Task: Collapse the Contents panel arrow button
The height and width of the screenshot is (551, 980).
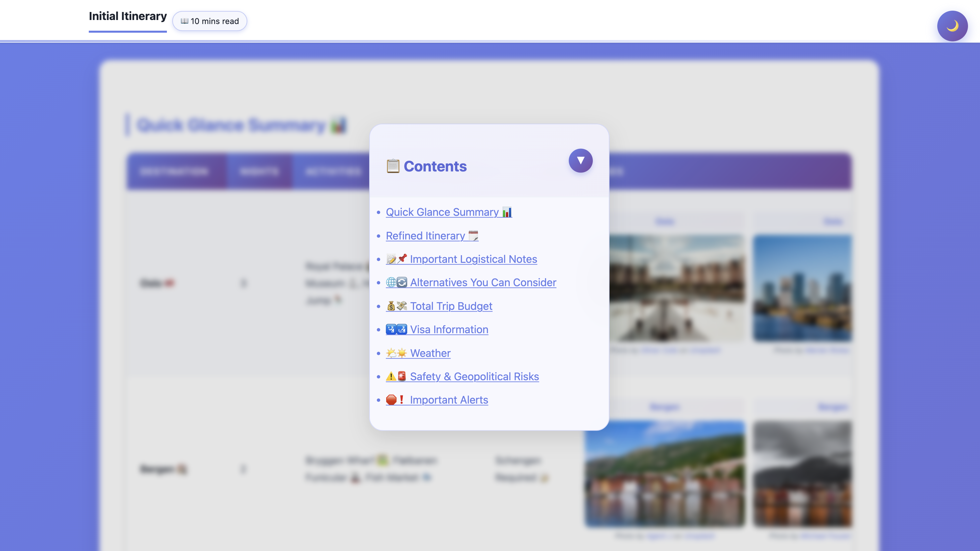Action: tap(580, 160)
